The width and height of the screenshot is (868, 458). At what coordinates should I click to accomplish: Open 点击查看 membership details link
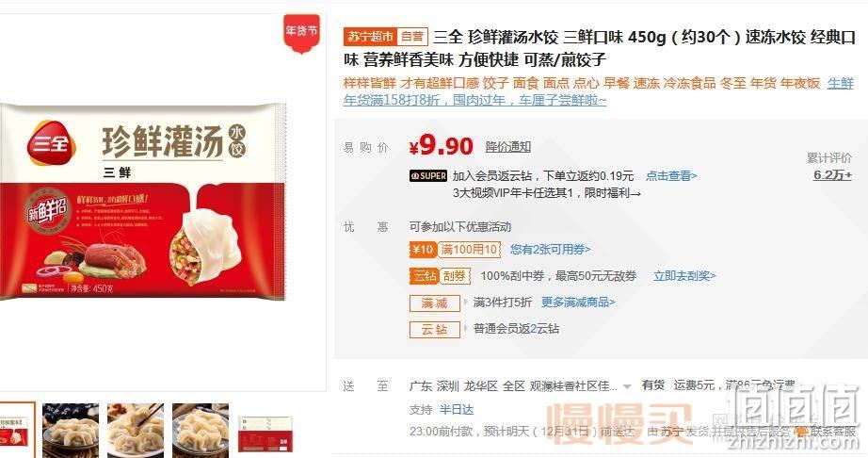(671, 176)
